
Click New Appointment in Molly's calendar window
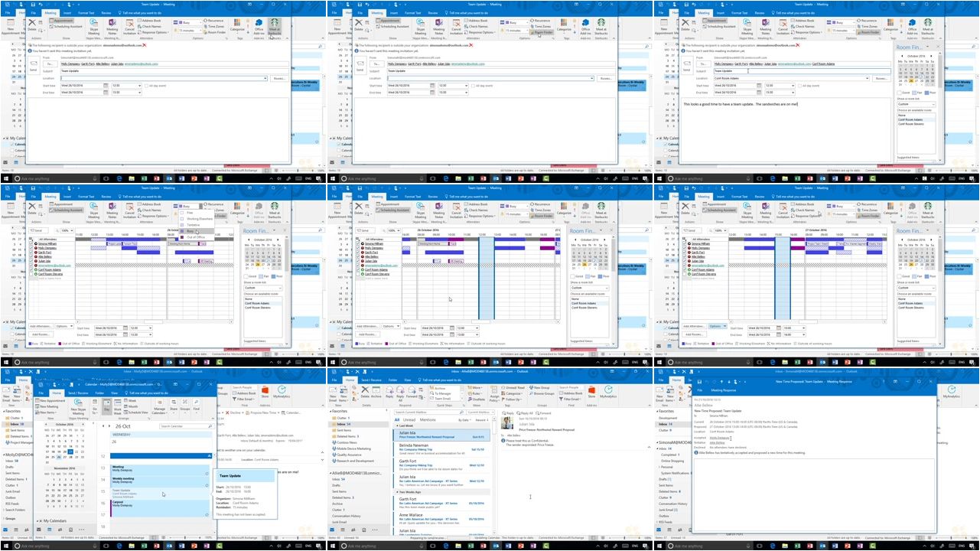coord(50,401)
